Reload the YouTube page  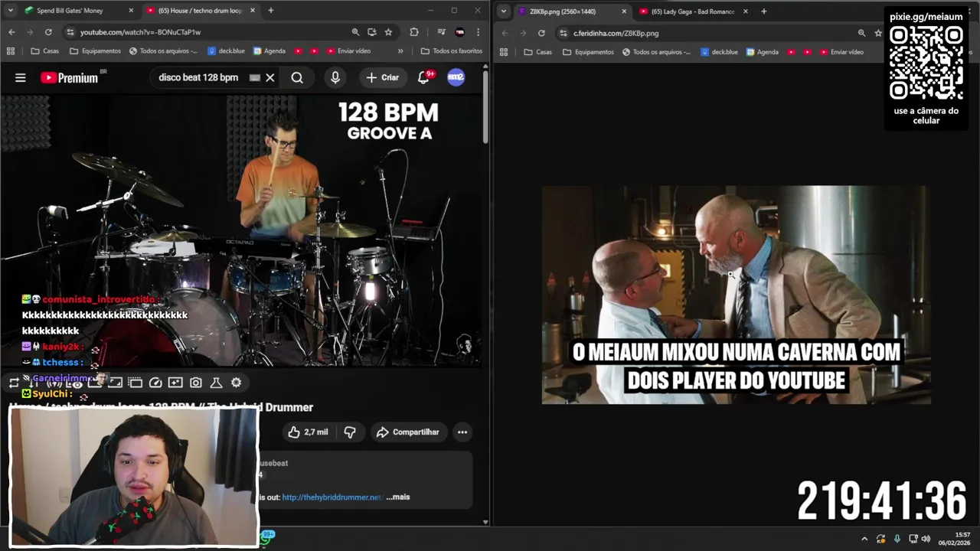coord(48,32)
